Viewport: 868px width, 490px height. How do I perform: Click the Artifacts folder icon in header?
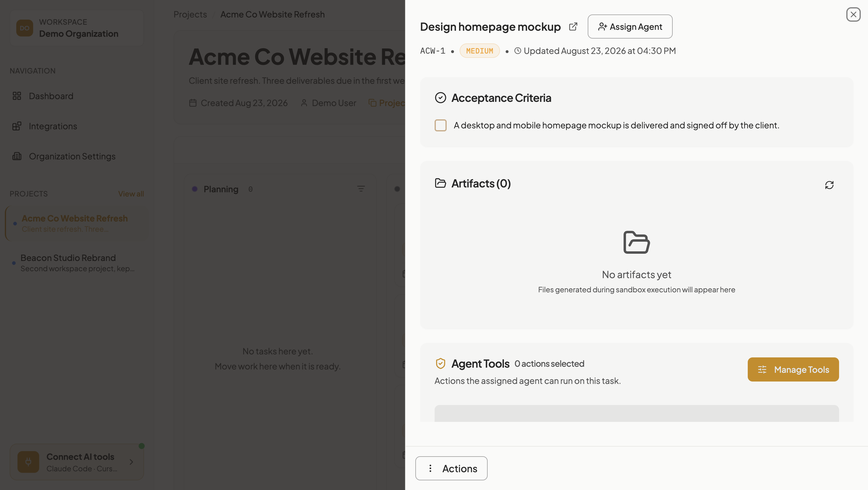pyautogui.click(x=440, y=183)
